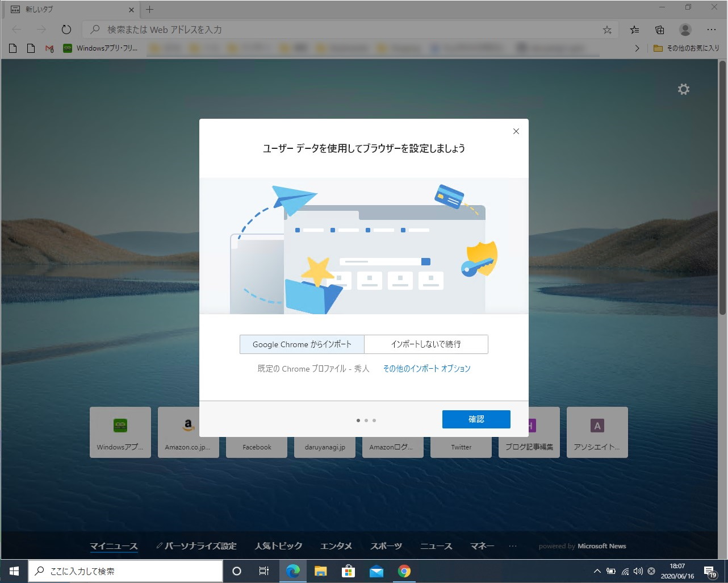Select the Google Chrome からインポート option
The width and height of the screenshot is (728, 583).
coord(302,344)
